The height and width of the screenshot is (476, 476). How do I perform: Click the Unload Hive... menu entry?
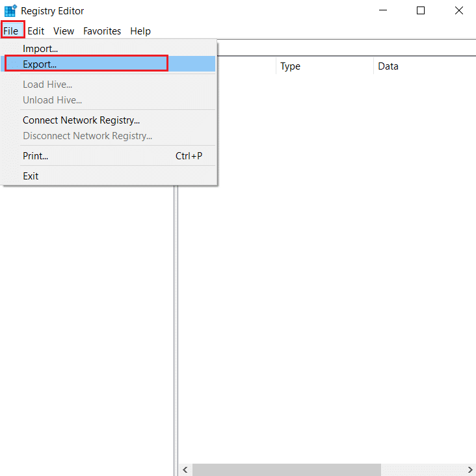point(109,100)
